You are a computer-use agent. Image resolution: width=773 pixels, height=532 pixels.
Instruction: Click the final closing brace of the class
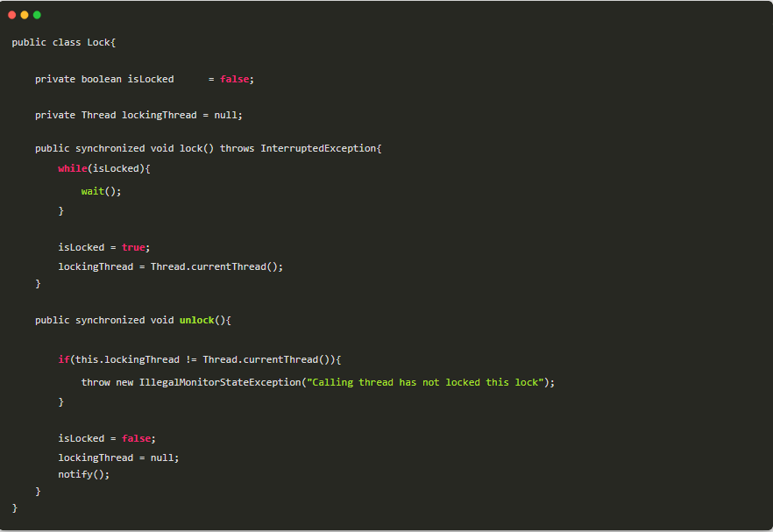pos(15,507)
